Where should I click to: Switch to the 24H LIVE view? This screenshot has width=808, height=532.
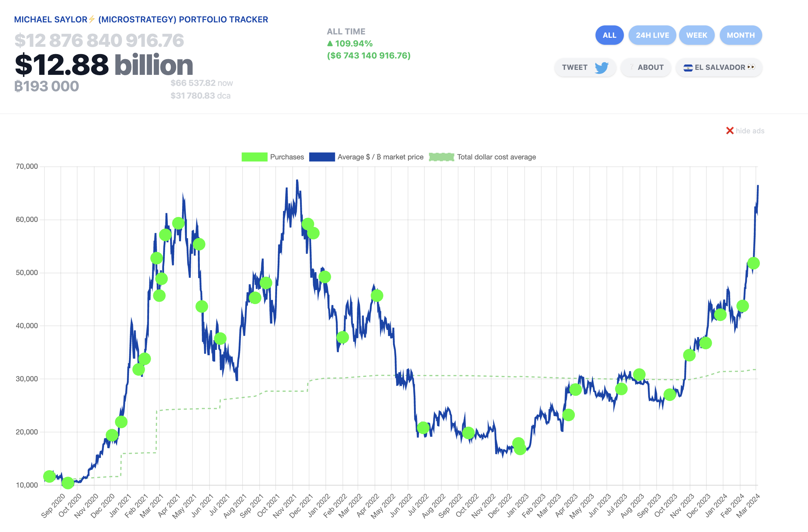coord(652,35)
